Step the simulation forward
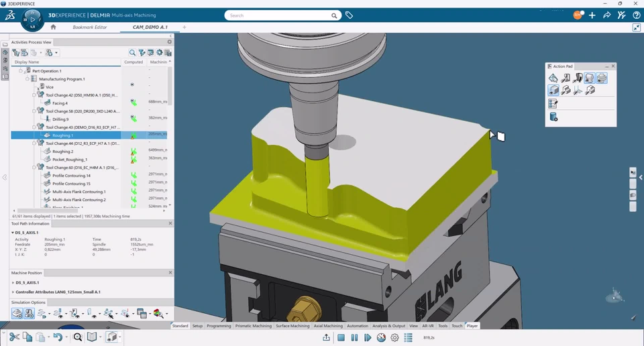The image size is (644, 346). click(x=368, y=337)
